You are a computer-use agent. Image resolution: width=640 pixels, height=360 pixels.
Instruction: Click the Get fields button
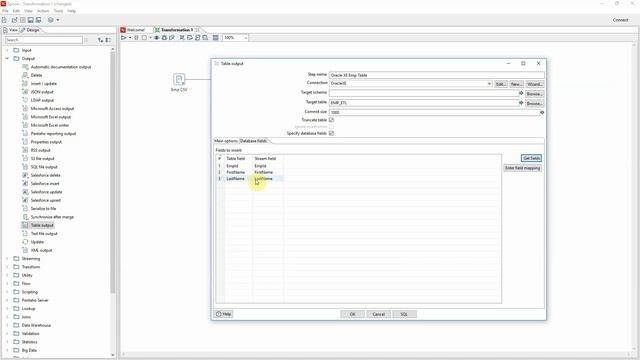(x=531, y=158)
